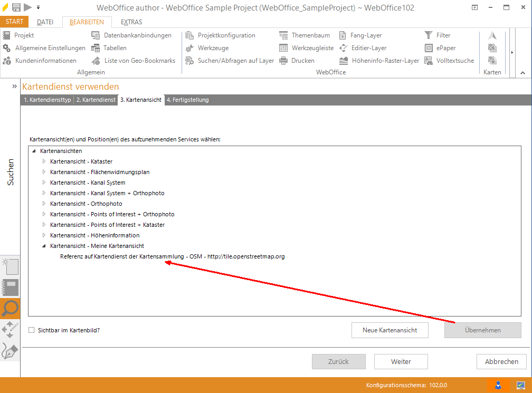Viewport: 532px width, 393px height.
Task: Open Liste von Geo-Bookmarks
Action: [96, 61]
